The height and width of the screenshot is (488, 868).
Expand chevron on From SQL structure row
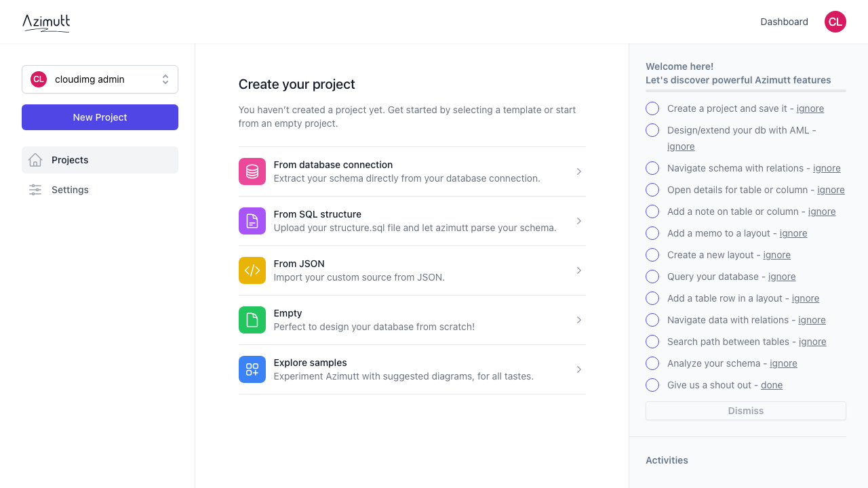click(579, 221)
